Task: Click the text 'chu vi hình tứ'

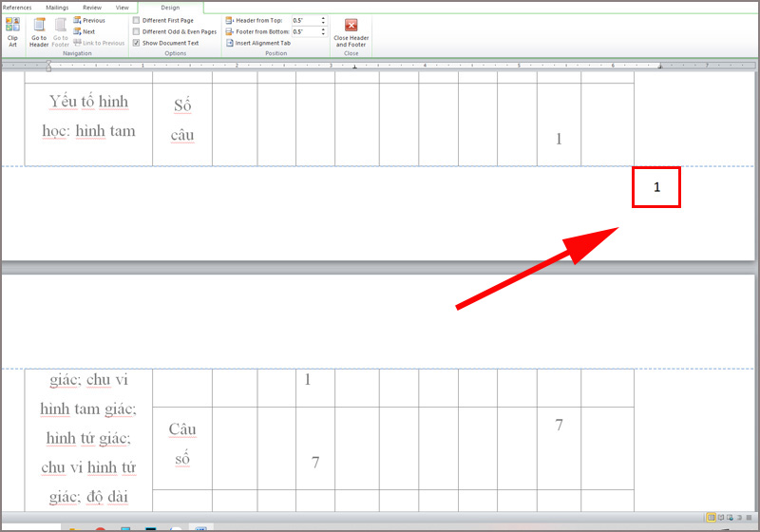Action: click(88, 467)
